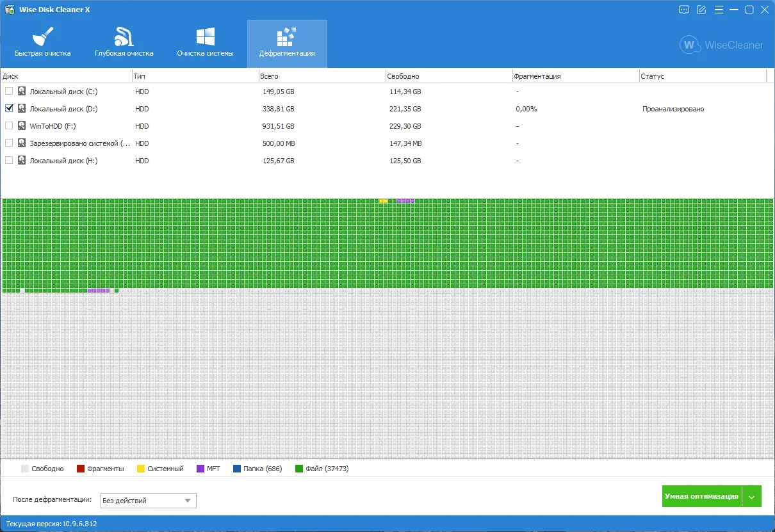Screen dimensions: 775x532
Task: Sort by the Свободно column header
Action: coord(448,76)
